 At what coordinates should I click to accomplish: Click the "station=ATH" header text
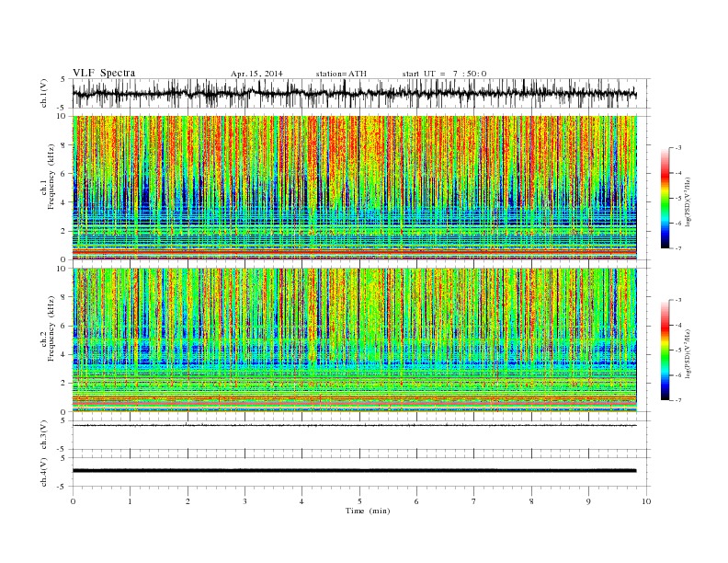pyautogui.click(x=341, y=74)
